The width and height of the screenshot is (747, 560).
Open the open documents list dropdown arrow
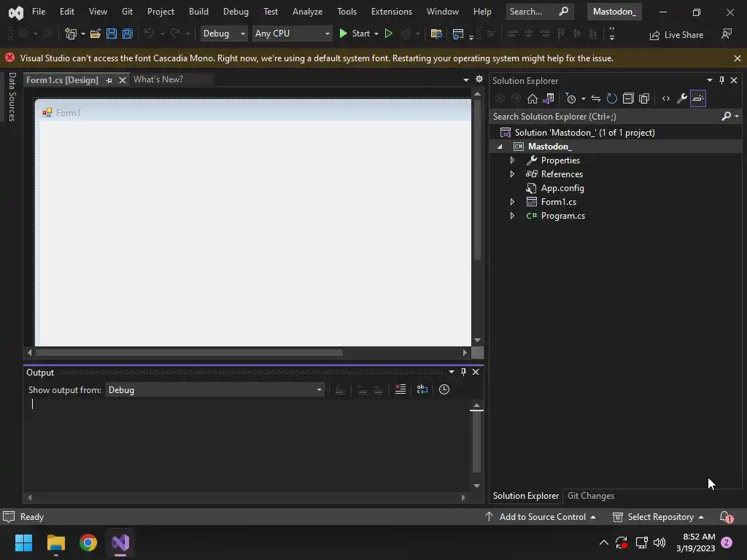466,80
